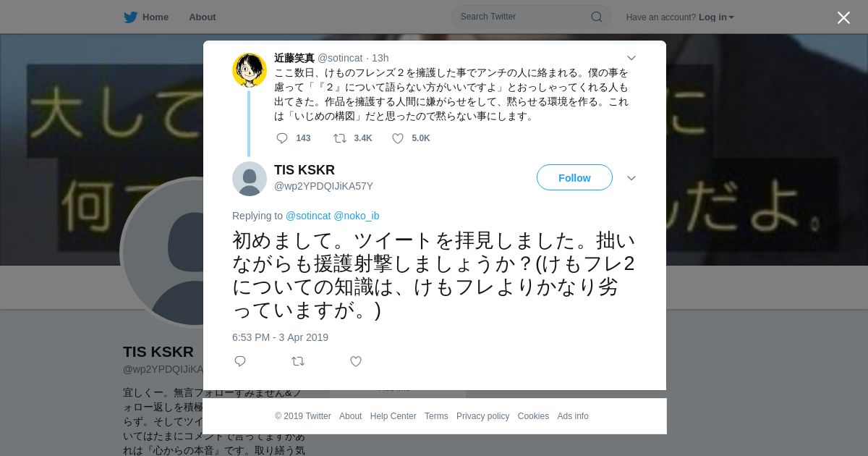Open Privacy policy in the footer
The image size is (868, 456).
coord(482,416)
